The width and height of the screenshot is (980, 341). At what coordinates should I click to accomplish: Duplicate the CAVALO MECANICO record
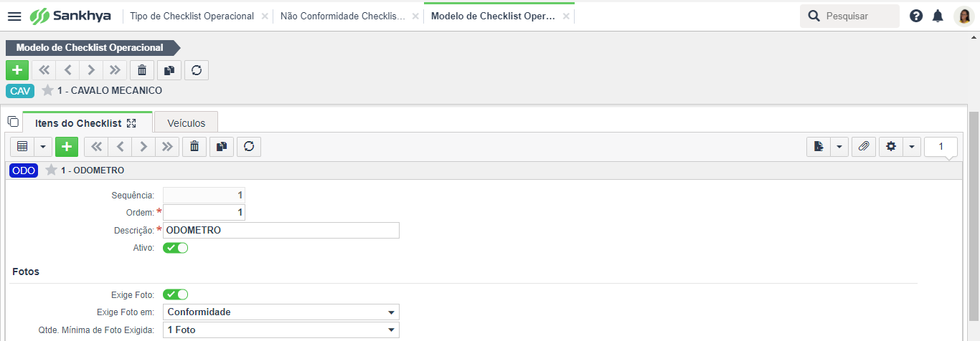(x=169, y=70)
